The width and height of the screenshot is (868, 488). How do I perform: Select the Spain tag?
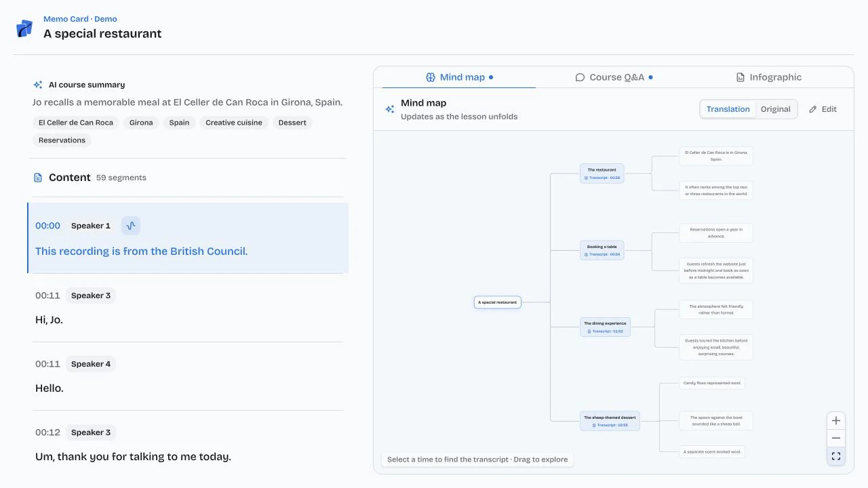180,123
